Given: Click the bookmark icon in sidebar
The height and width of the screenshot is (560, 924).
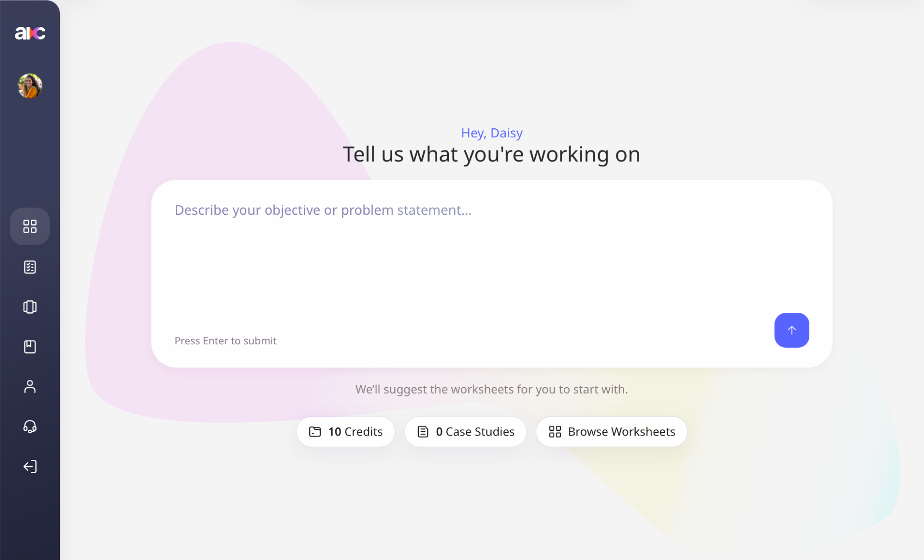Looking at the screenshot, I should (x=30, y=347).
